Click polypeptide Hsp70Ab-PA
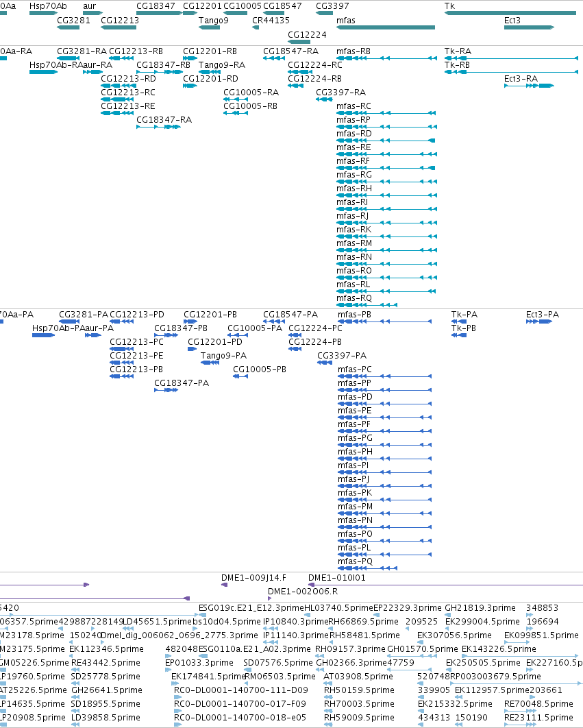 click(x=58, y=328)
